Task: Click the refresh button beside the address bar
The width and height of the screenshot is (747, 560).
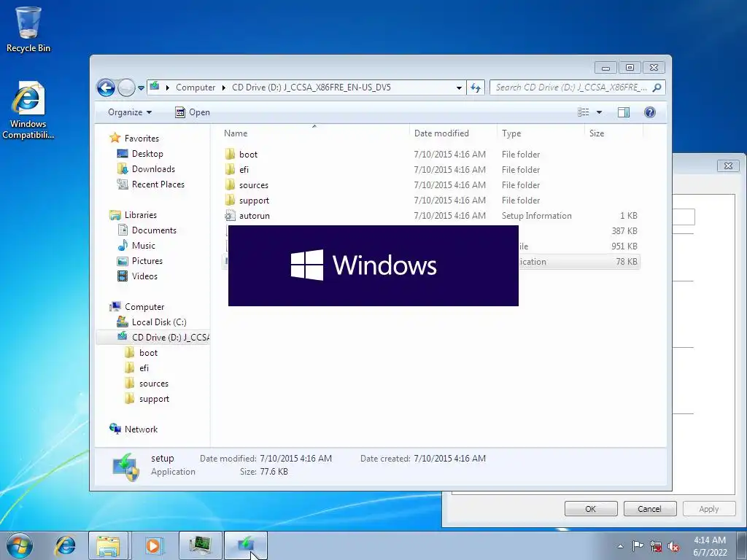Action: tap(476, 87)
